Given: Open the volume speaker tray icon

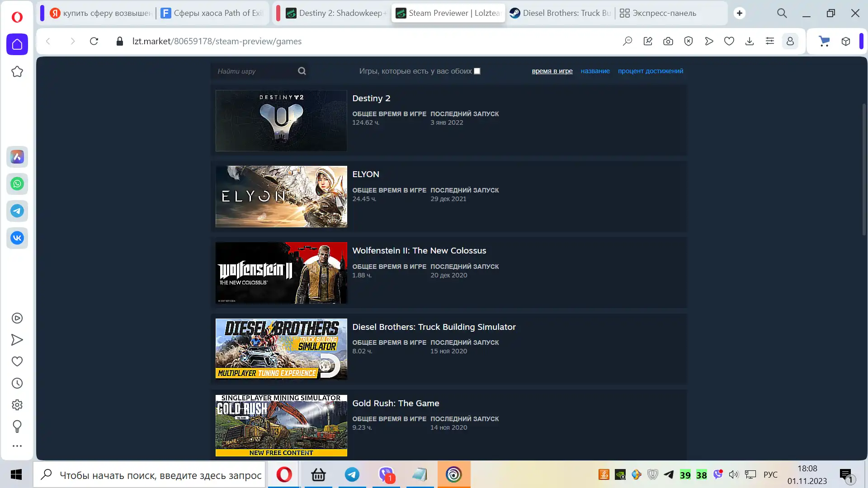Looking at the screenshot, I should click(733, 474).
